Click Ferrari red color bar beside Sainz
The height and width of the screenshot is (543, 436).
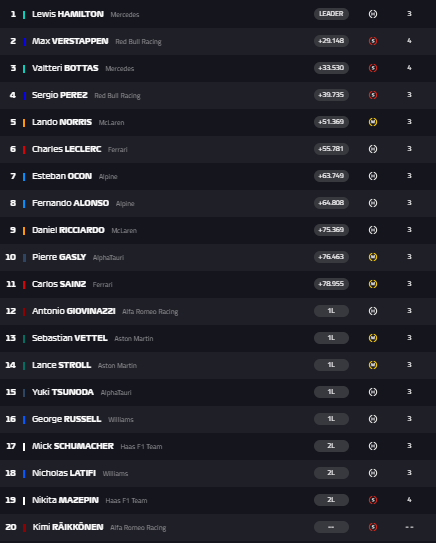pyautogui.click(x=24, y=285)
